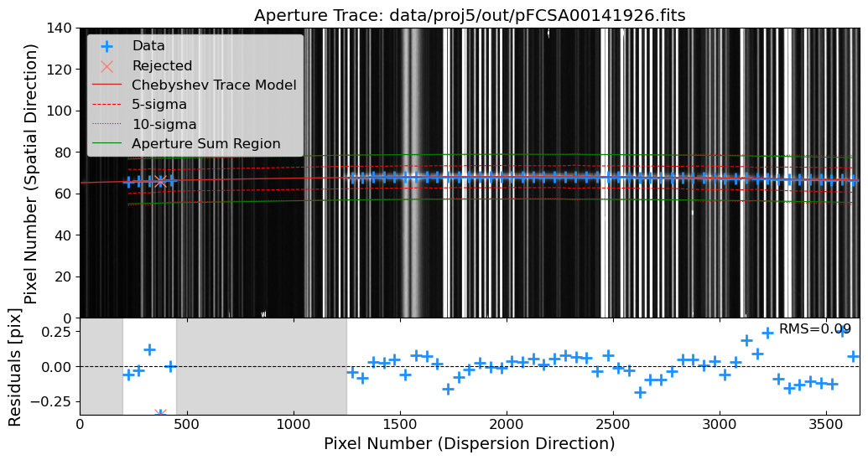The image size is (868, 460).
Task: Click the dashed red 5-sigma legend line
Action: point(107,105)
